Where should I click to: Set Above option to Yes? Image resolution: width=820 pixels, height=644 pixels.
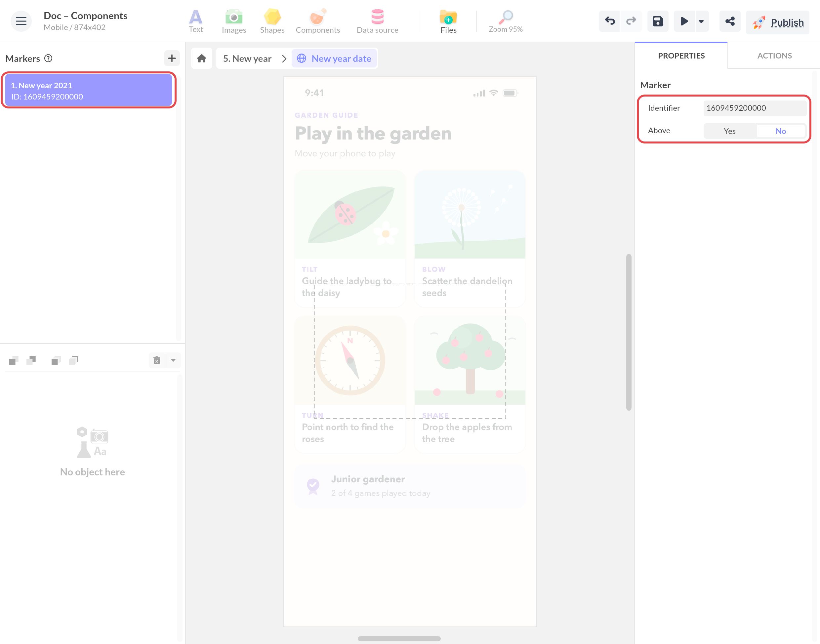coord(729,131)
